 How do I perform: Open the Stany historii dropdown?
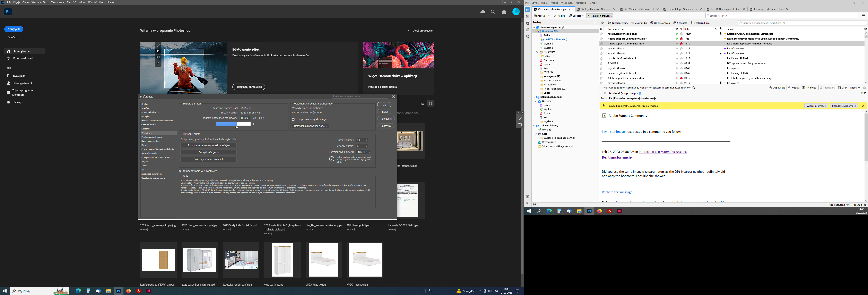366,140
